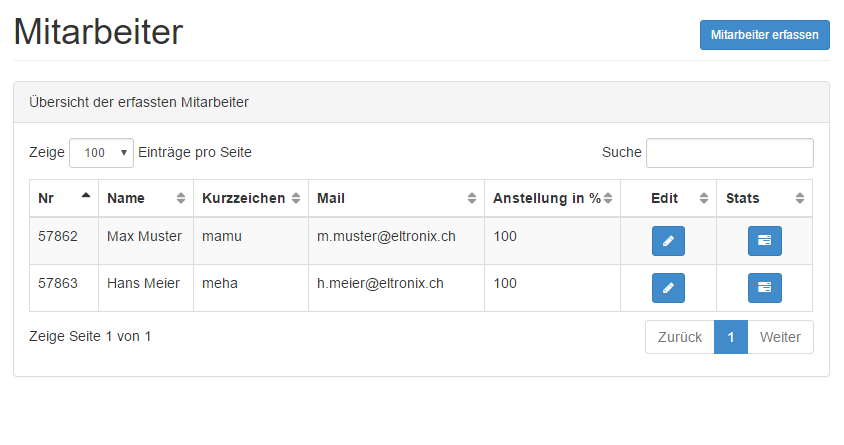Select page 1 in pagination
This screenshot has height=445, width=844.
(730, 337)
